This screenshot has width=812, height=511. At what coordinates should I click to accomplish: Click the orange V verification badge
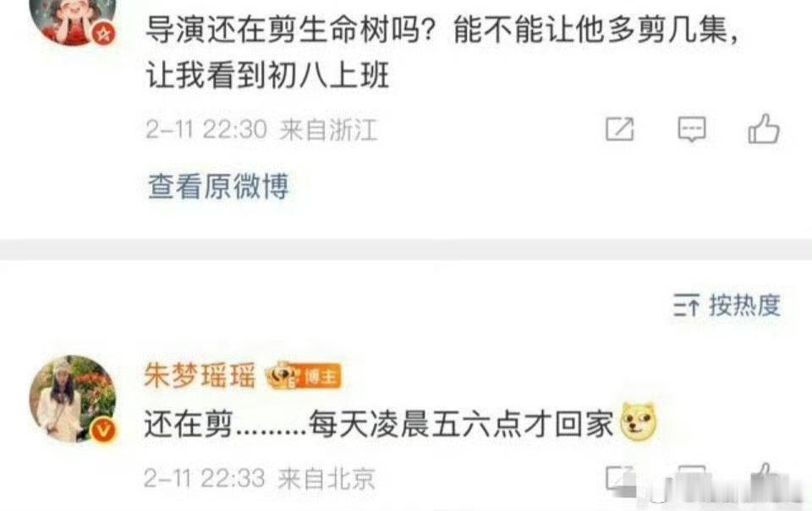(x=103, y=430)
